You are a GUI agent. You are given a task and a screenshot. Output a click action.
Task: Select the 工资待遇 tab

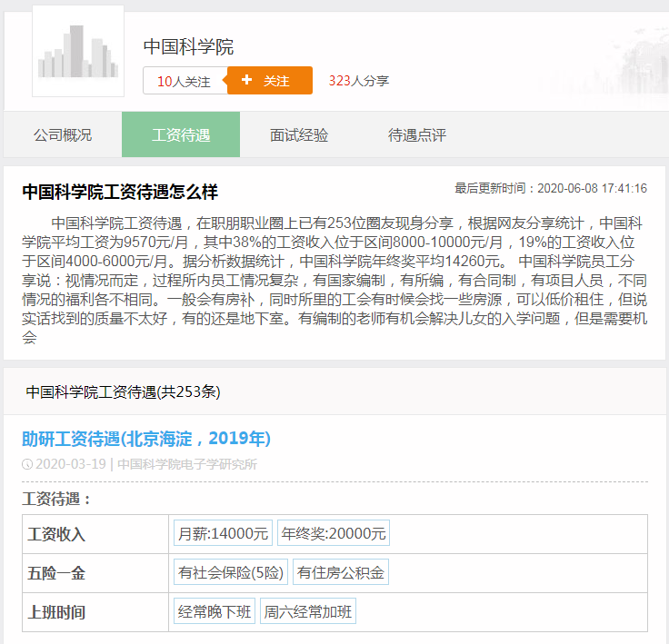(181, 134)
